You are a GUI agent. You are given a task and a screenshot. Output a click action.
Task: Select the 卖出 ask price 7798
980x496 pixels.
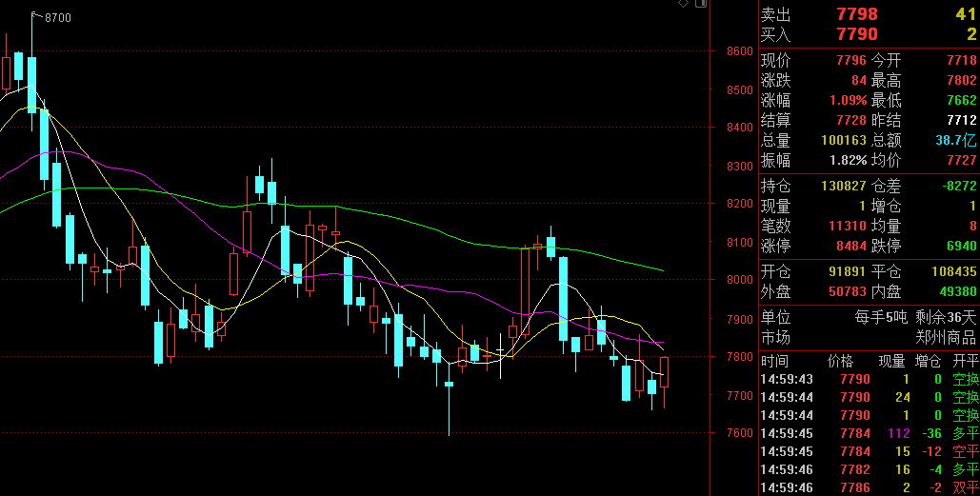click(856, 14)
